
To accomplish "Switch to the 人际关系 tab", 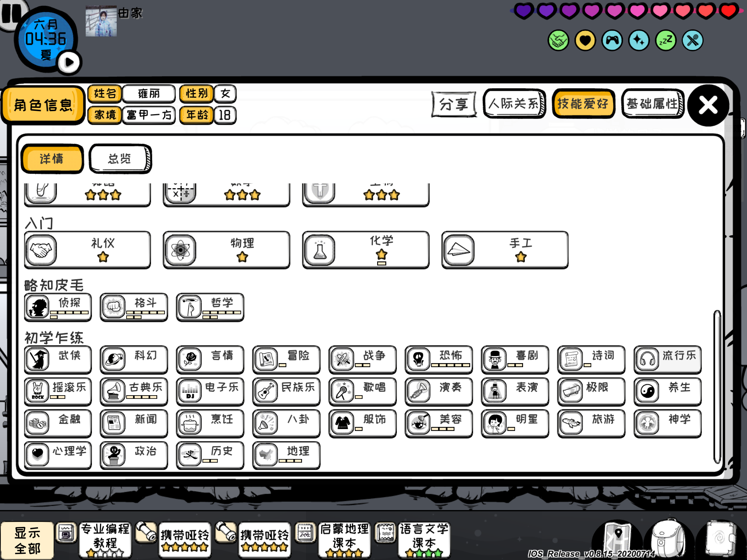I will click(514, 104).
